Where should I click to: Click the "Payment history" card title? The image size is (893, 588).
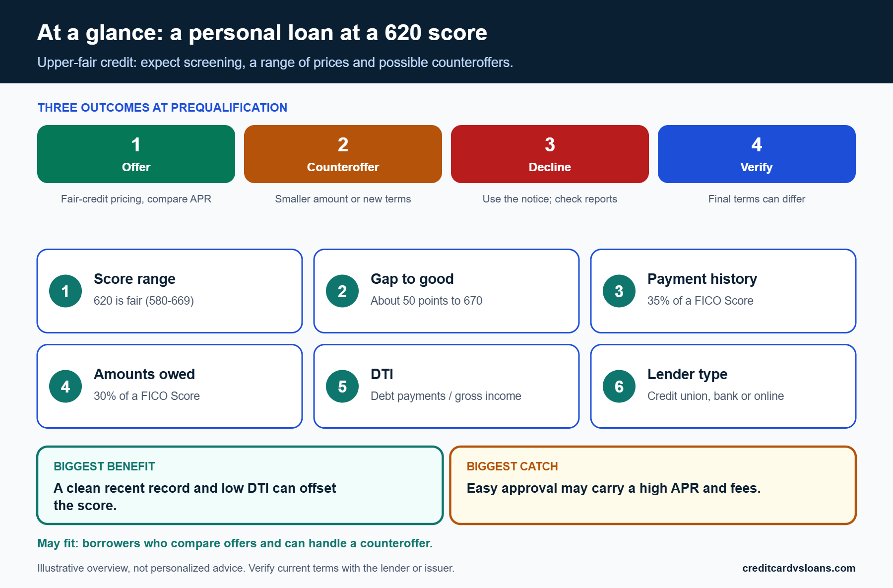coord(702,279)
